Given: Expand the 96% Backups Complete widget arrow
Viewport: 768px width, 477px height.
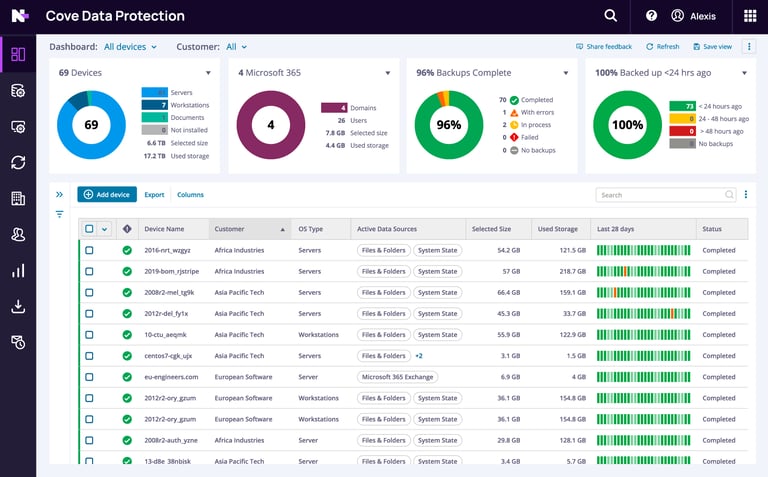Looking at the screenshot, I should [566, 73].
